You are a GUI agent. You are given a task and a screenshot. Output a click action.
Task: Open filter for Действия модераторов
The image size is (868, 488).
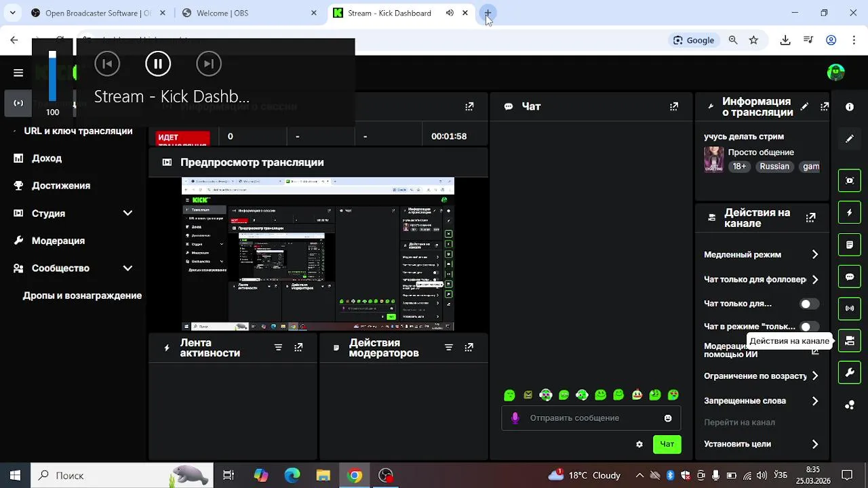click(448, 347)
